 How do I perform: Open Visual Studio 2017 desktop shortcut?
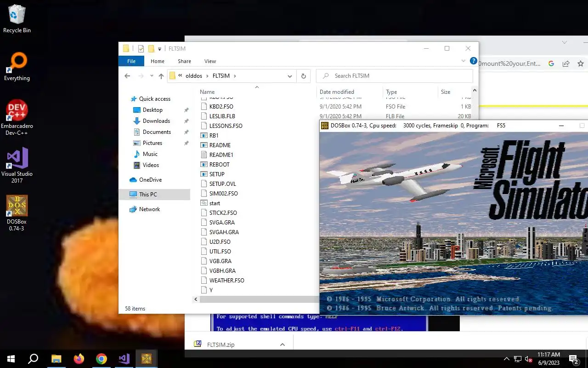point(17,165)
